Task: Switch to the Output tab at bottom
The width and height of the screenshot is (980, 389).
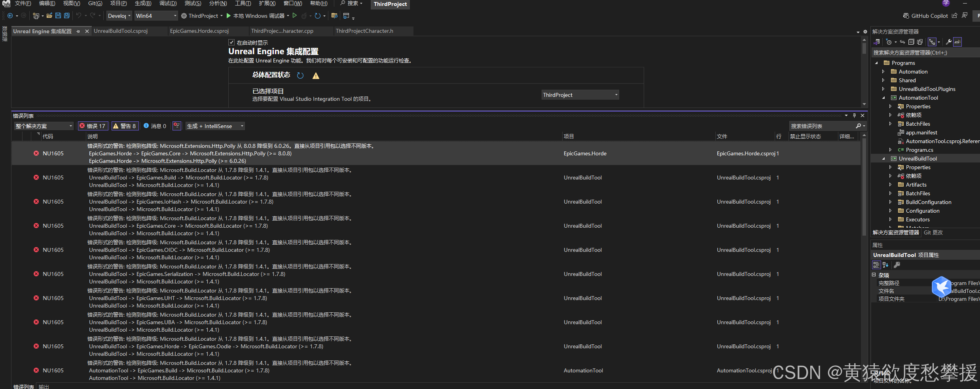Action: [44, 386]
